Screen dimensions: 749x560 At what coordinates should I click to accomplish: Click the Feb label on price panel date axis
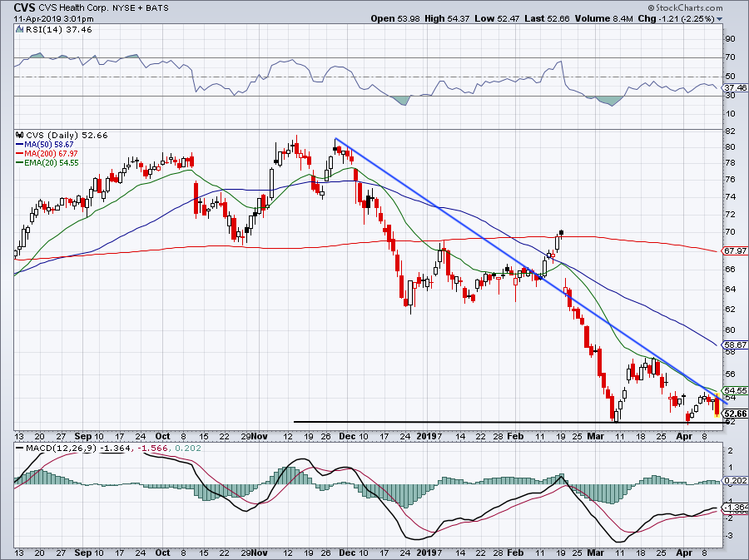click(x=515, y=436)
